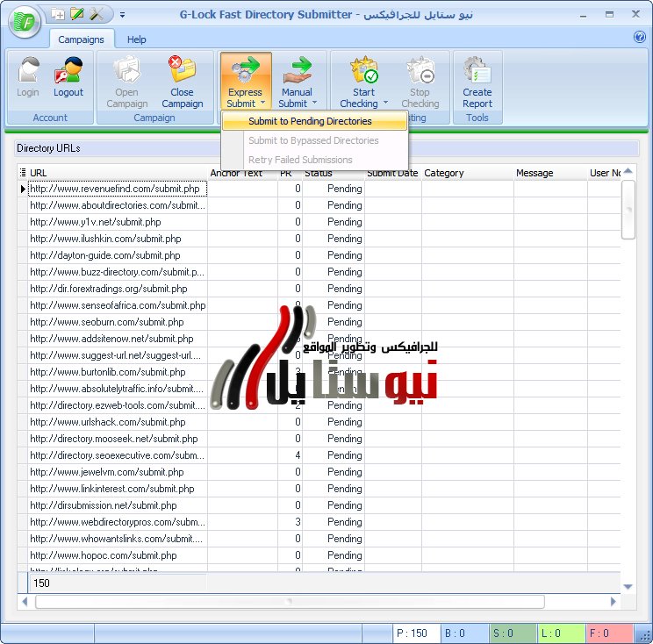Click the P : 150 status bar panel
This screenshot has width=653, height=644.
tap(416, 633)
